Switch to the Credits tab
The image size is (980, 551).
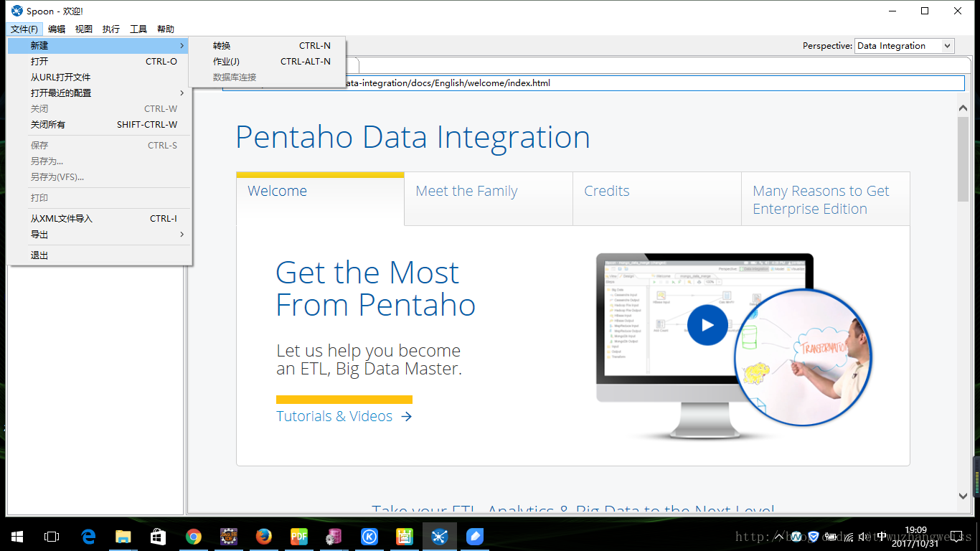click(657, 199)
